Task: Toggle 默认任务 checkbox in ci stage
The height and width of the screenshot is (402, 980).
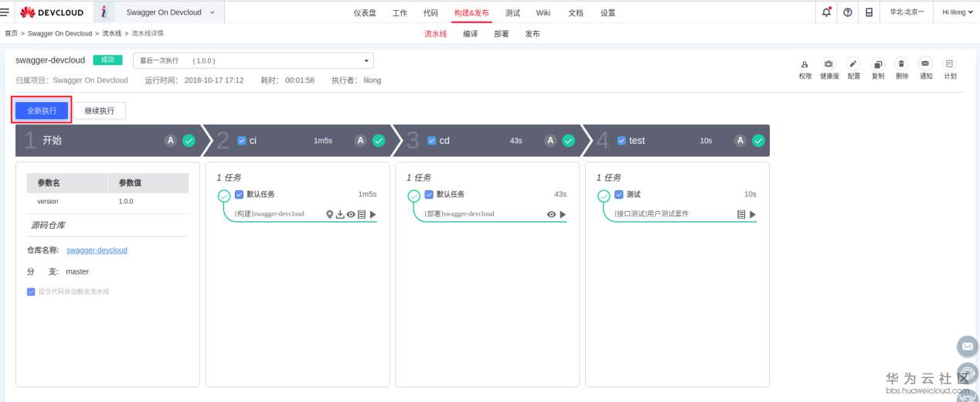Action: [x=239, y=194]
